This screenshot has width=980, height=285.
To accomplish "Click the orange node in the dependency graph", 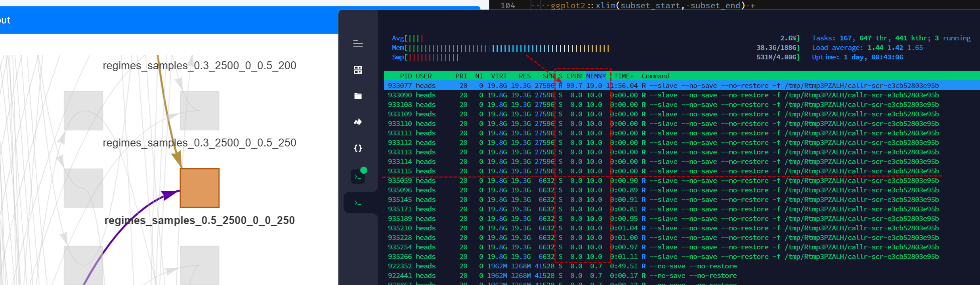I will click(200, 188).
